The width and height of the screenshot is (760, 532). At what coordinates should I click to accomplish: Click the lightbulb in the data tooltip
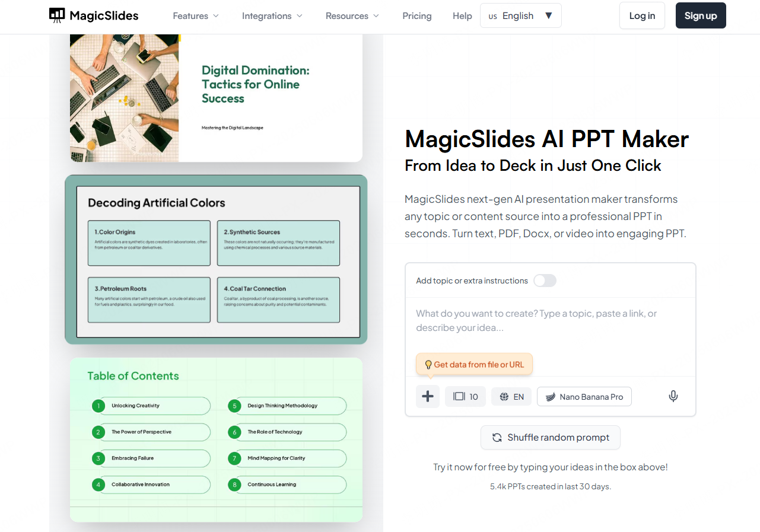coord(428,364)
